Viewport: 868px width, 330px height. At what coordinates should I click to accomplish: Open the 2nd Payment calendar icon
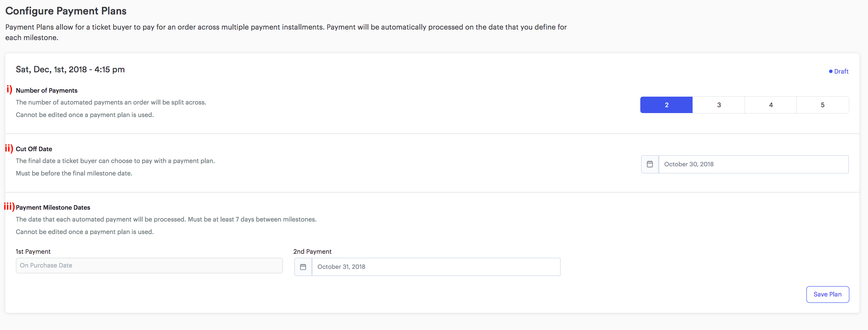point(303,267)
